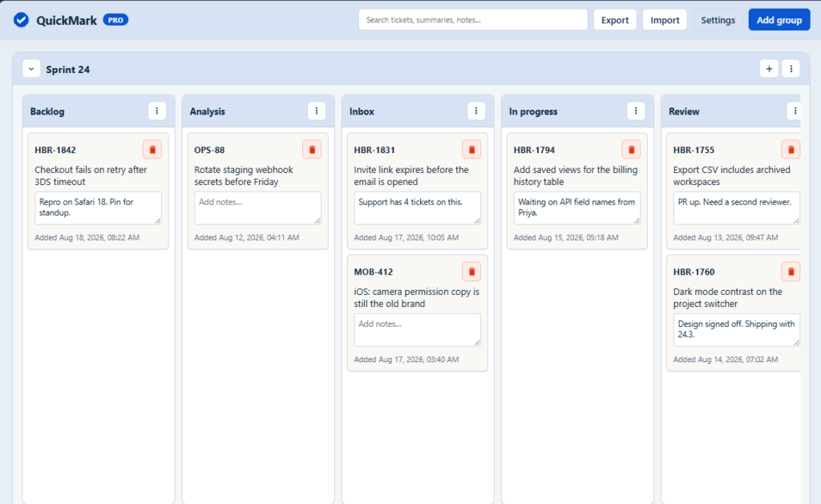Delete the HBR-1831 ticket
The width and height of the screenshot is (821, 504).
471,150
